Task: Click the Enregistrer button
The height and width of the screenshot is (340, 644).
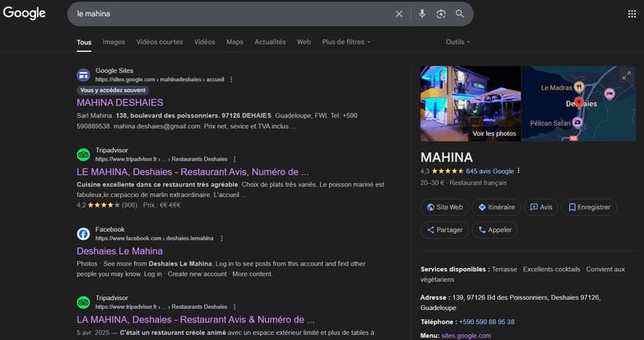Action: [589, 207]
